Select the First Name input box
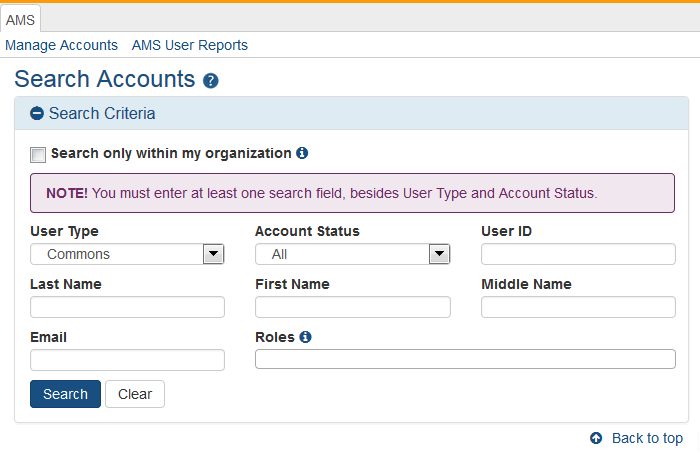The height and width of the screenshot is (456, 700). pos(352,307)
